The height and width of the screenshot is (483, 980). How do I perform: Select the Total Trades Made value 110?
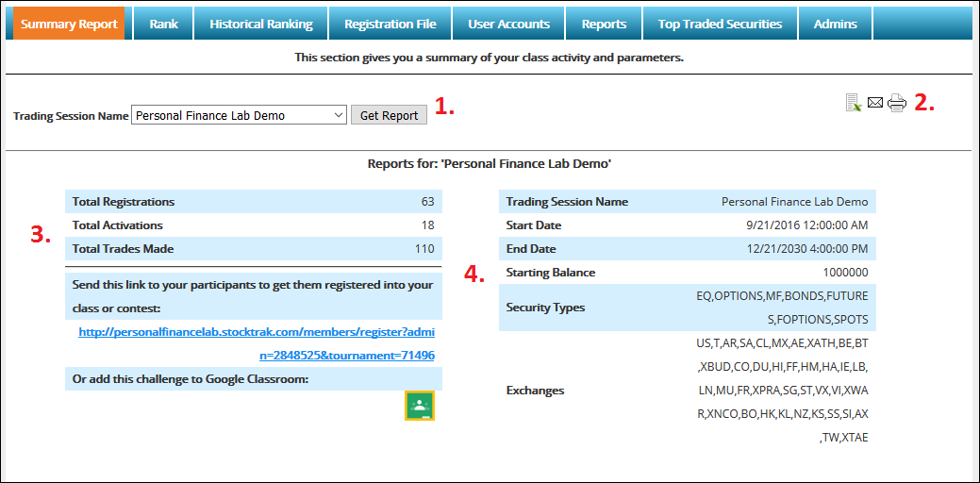pos(424,249)
